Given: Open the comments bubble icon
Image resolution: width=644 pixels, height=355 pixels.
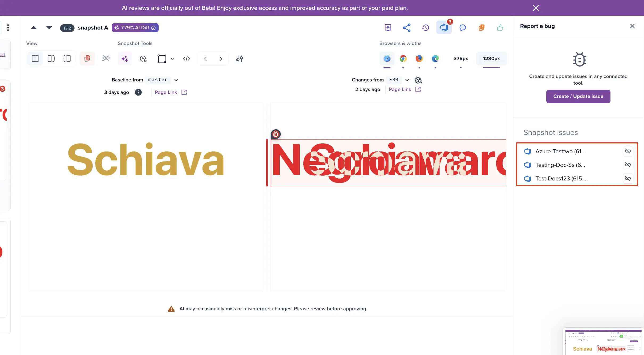Looking at the screenshot, I should (x=463, y=28).
